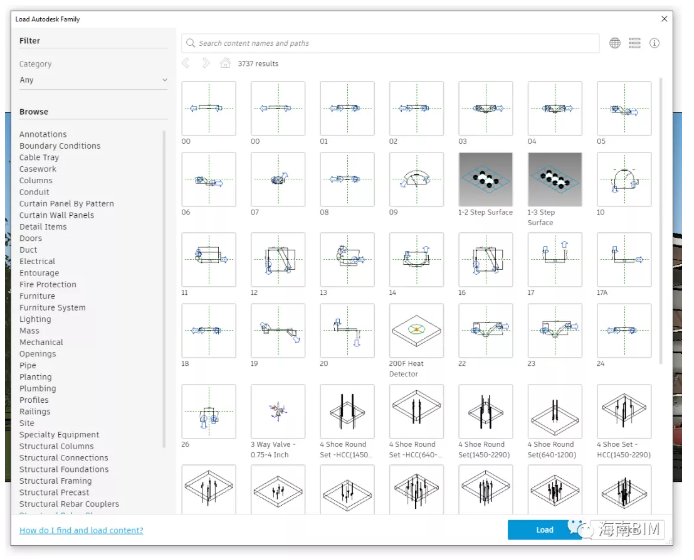The image size is (694, 560).
Task: Select family thumbnail labeled 17A
Action: [x=624, y=259]
